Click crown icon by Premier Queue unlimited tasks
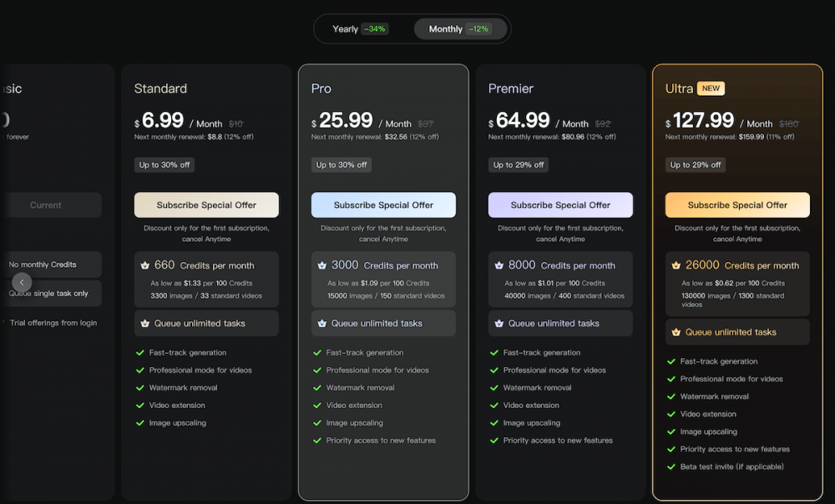The image size is (835, 504). [499, 323]
